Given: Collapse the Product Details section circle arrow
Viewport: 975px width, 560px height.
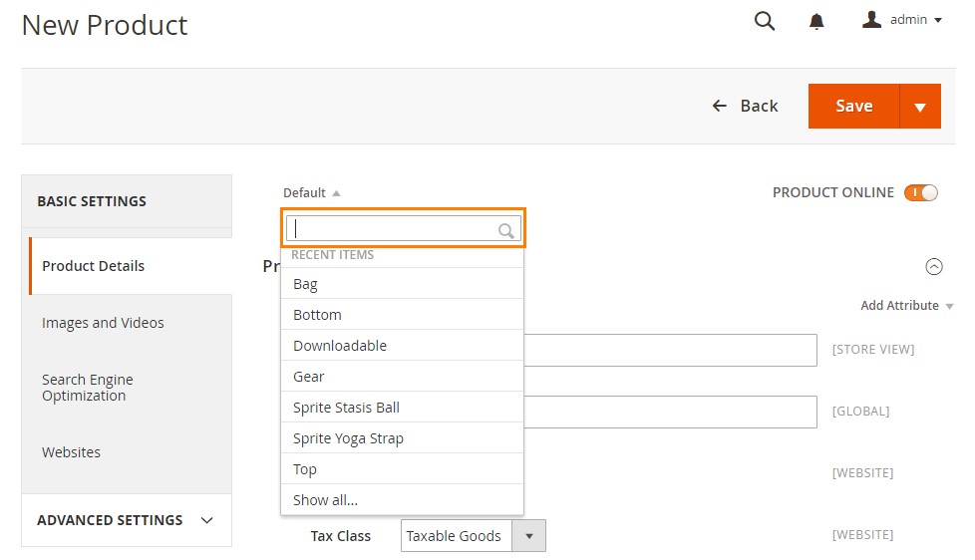Looking at the screenshot, I should pyautogui.click(x=934, y=267).
